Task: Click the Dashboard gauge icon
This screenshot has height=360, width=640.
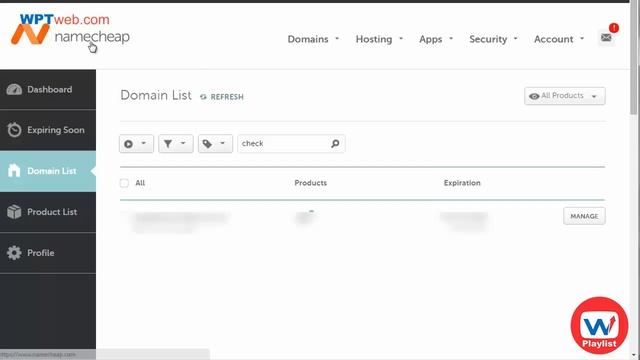Action: point(14,89)
